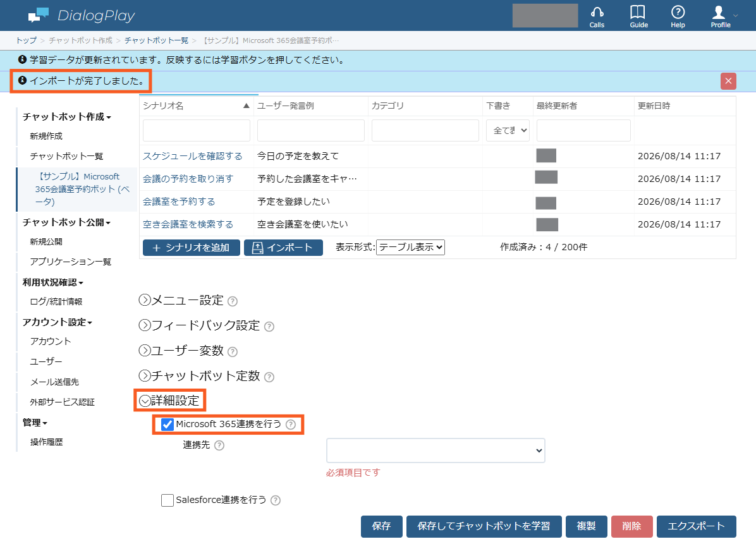Open the 下書き filter dropdown
Screen dimensions: 756x544
point(508,131)
